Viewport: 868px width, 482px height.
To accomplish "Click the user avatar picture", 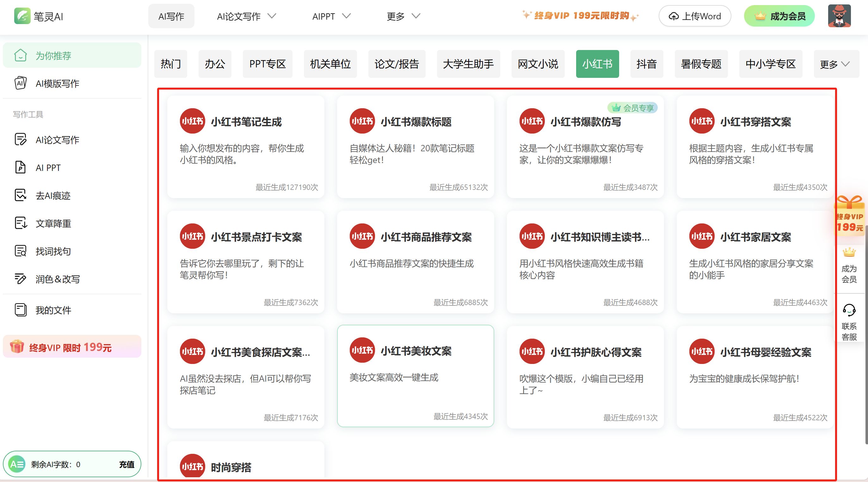I will pos(839,16).
